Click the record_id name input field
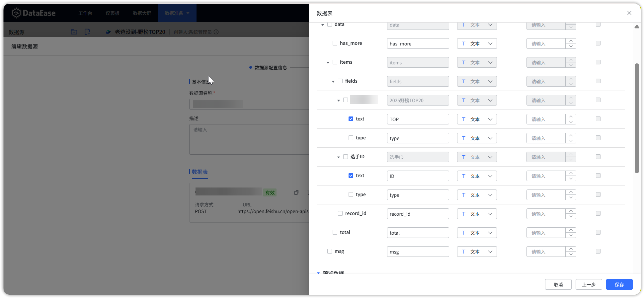This screenshot has height=298, width=644. click(x=418, y=214)
